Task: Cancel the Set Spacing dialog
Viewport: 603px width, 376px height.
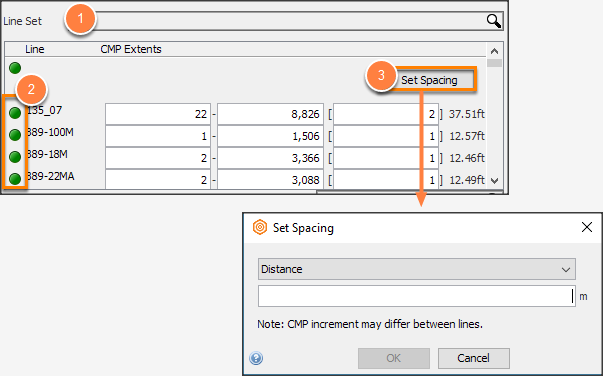Action: pos(474,358)
